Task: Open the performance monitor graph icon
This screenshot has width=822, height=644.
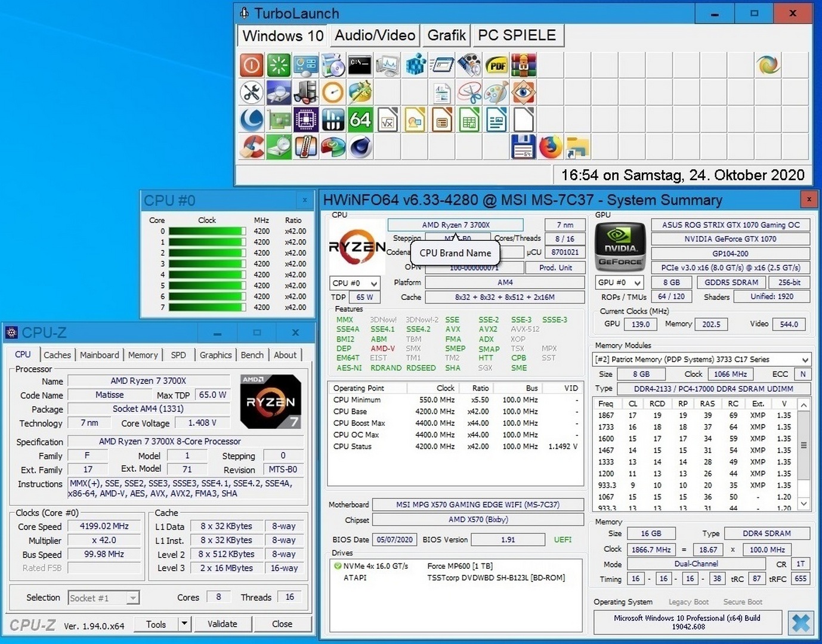Action: click(x=387, y=65)
